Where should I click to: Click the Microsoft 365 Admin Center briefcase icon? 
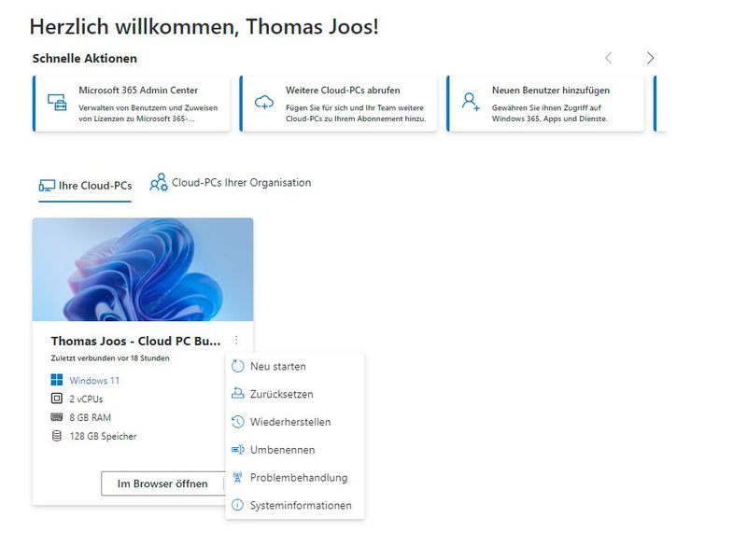click(x=57, y=102)
